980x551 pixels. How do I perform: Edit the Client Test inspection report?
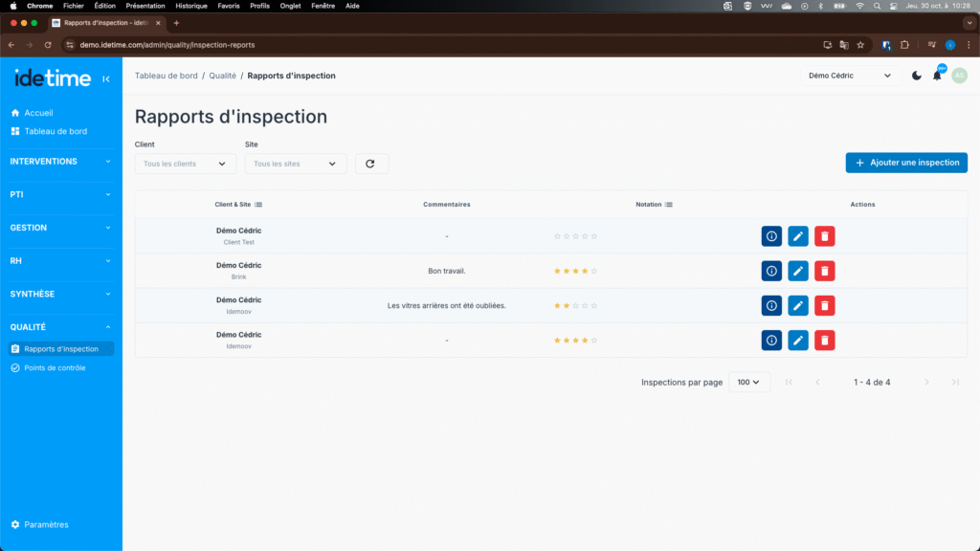pyautogui.click(x=798, y=236)
